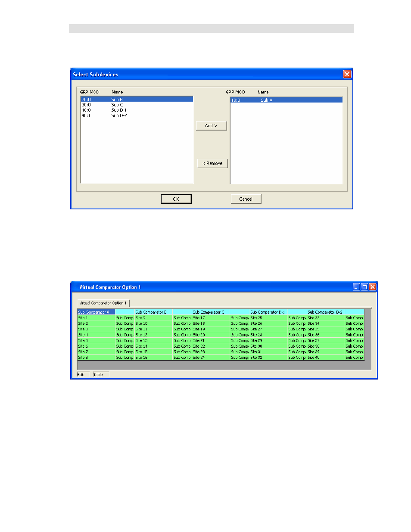Select Sub D-1 row 40:0
Viewport: 411px width, 532px height.
coord(137,110)
